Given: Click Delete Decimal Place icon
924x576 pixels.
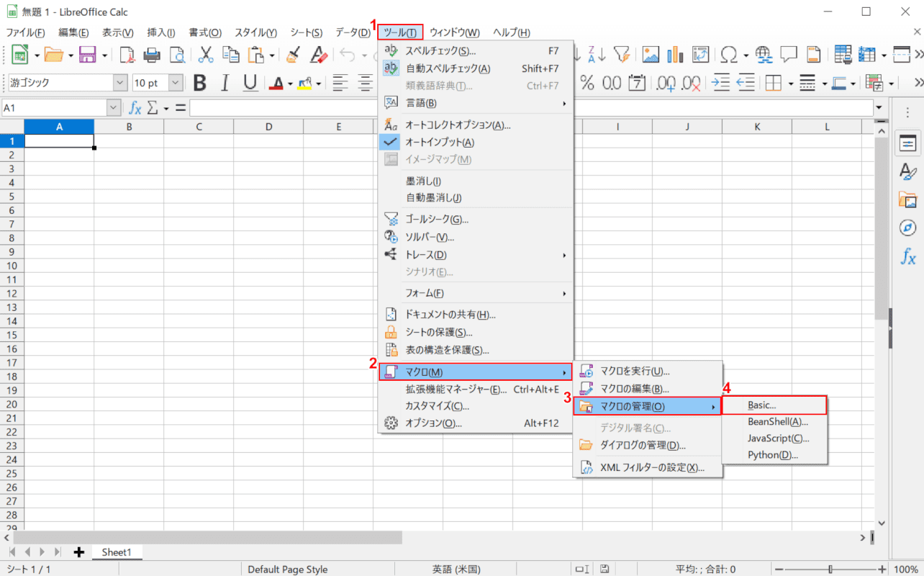Looking at the screenshot, I should pos(690,83).
